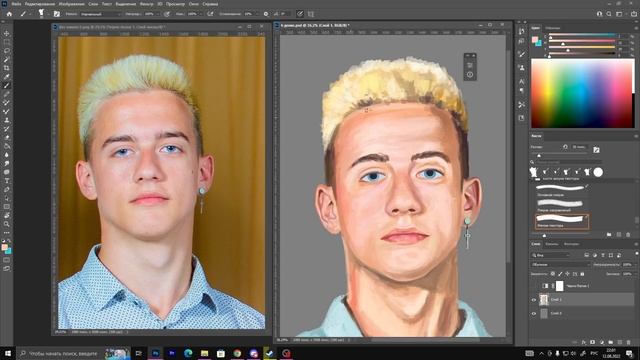Open the opacity slider dropdown in options bar
Screen dimensions: 640x360
point(158,14)
